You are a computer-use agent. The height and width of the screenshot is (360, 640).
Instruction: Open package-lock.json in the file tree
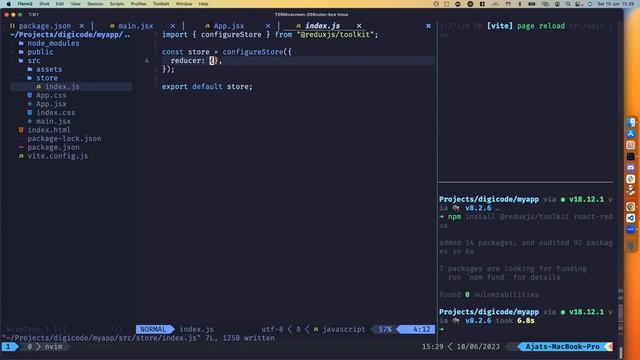click(x=64, y=139)
